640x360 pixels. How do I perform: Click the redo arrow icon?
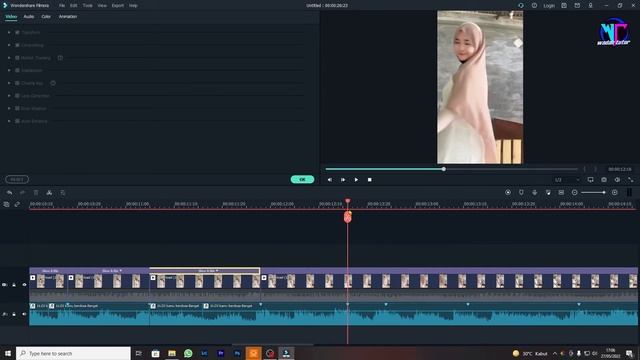pyautogui.click(x=22, y=193)
